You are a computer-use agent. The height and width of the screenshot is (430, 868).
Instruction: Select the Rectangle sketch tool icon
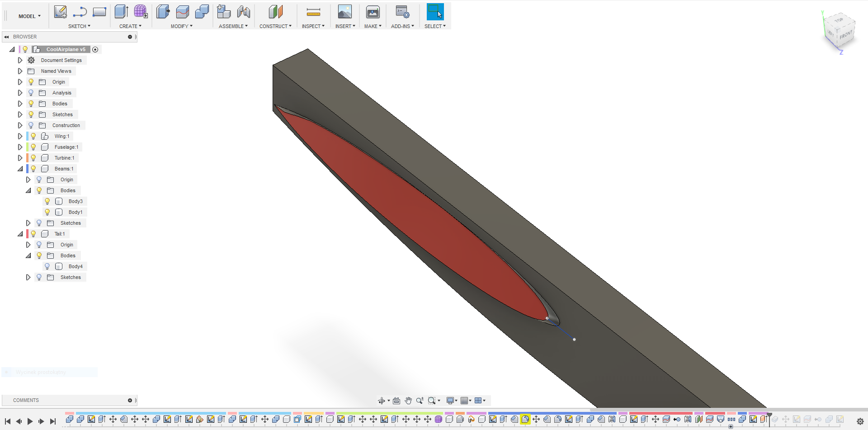pyautogui.click(x=99, y=12)
